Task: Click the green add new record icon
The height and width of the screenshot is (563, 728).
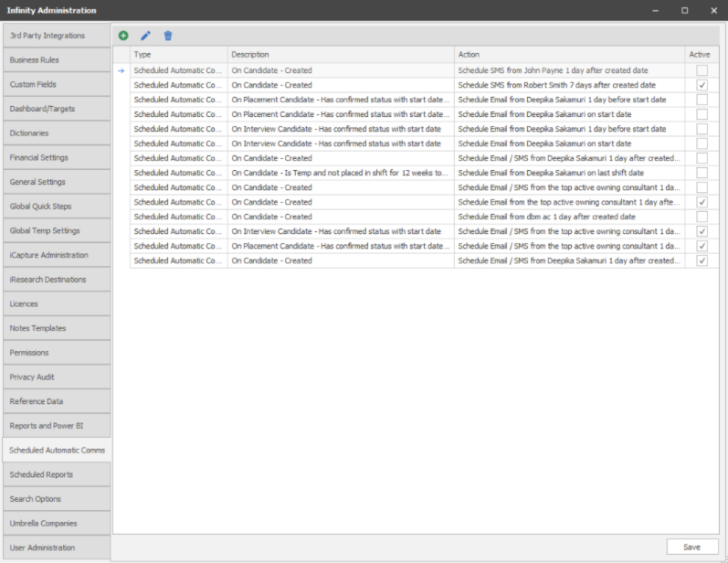Action: point(123,36)
